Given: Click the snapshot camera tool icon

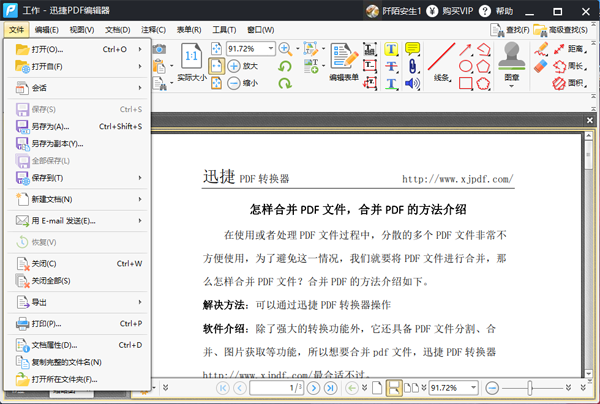Looking at the screenshot, I should [x=160, y=49].
